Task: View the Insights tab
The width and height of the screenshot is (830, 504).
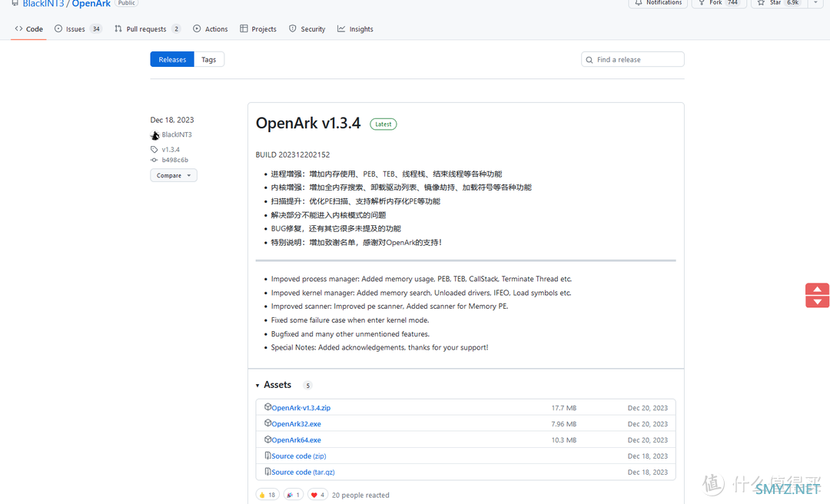Action: [355, 29]
